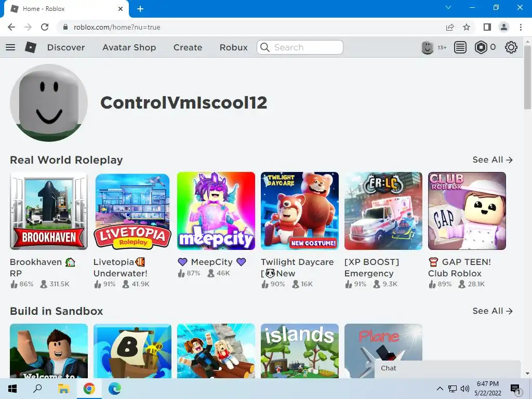Click the padlock site info icon
532x399 pixels.
pos(65,27)
